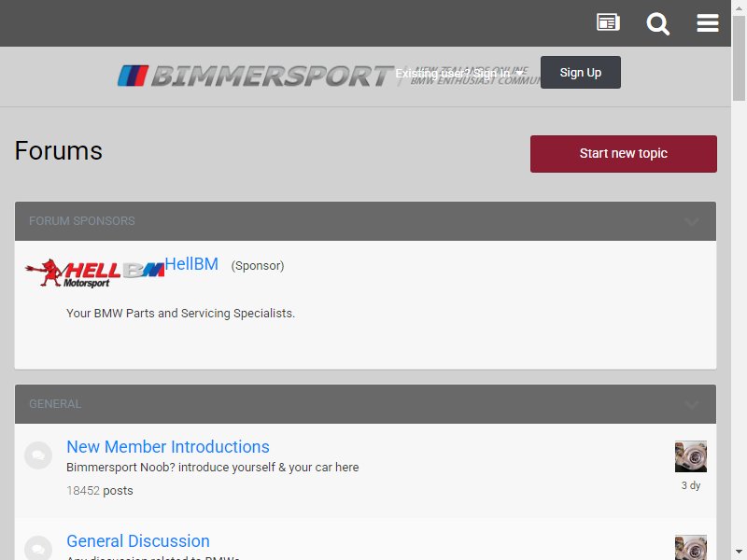Open the hamburger menu icon
Image resolution: width=747 pixels, height=560 pixels.
point(708,22)
